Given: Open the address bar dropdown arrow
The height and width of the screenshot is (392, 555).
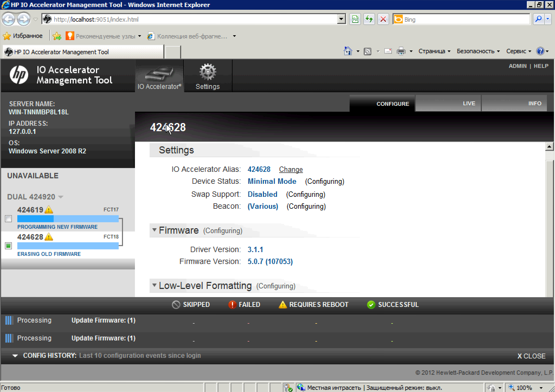Looking at the screenshot, I should click(341, 19).
